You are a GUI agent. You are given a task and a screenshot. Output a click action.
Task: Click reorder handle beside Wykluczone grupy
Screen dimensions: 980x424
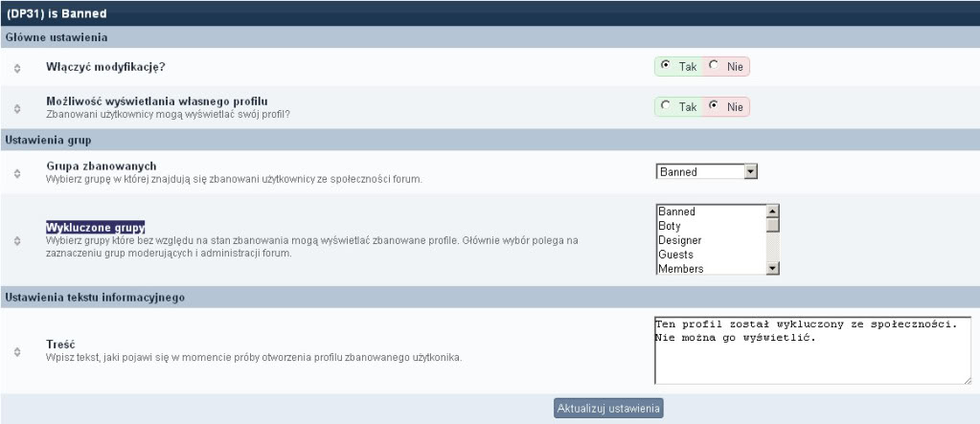coord(17,240)
